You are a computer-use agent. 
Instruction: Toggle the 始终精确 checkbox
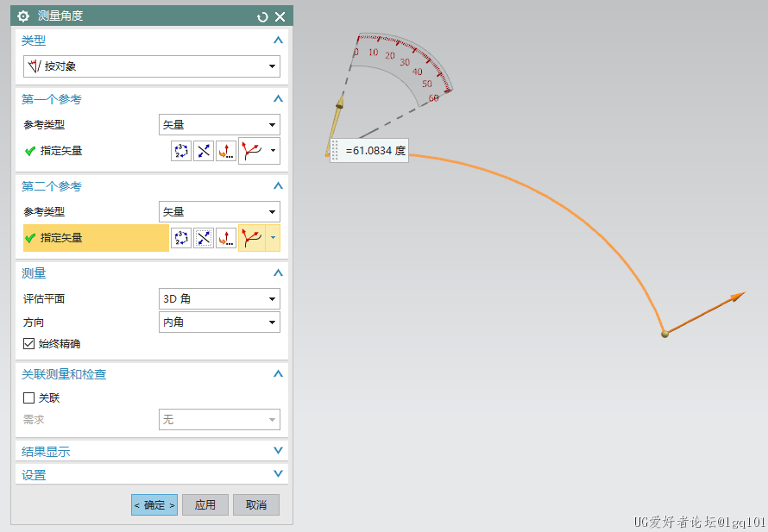(28, 343)
